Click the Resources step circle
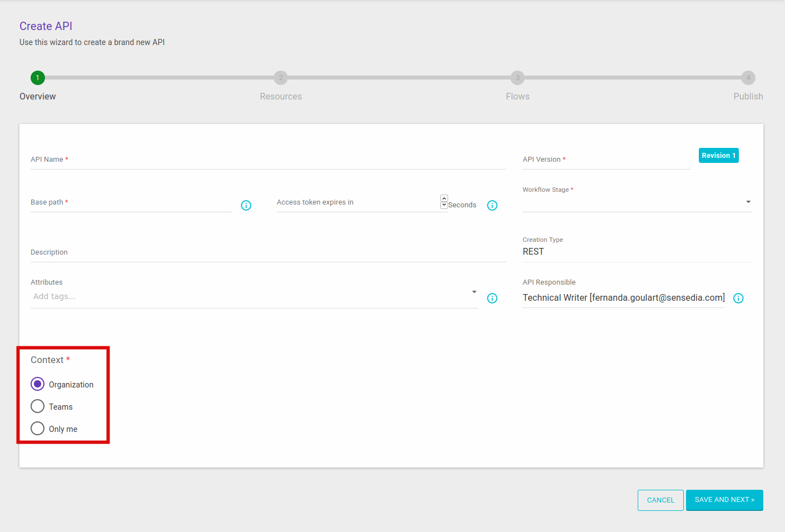 pyautogui.click(x=281, y=78)
